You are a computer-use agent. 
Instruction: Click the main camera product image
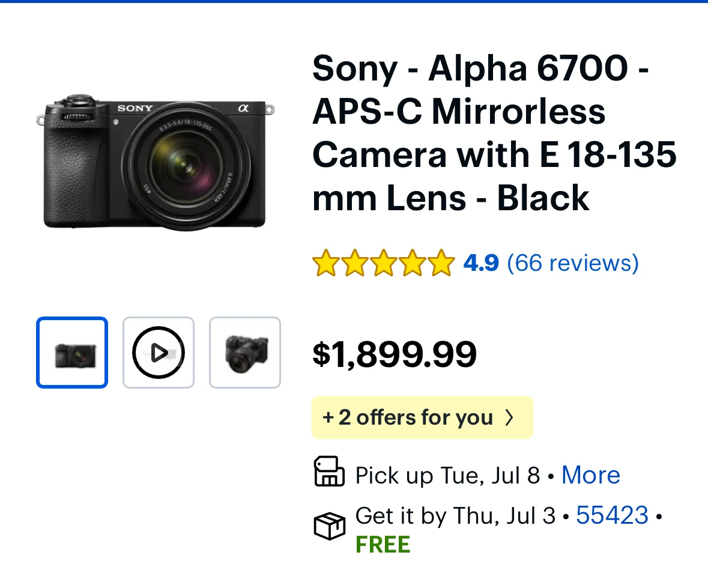coord(155,162)
